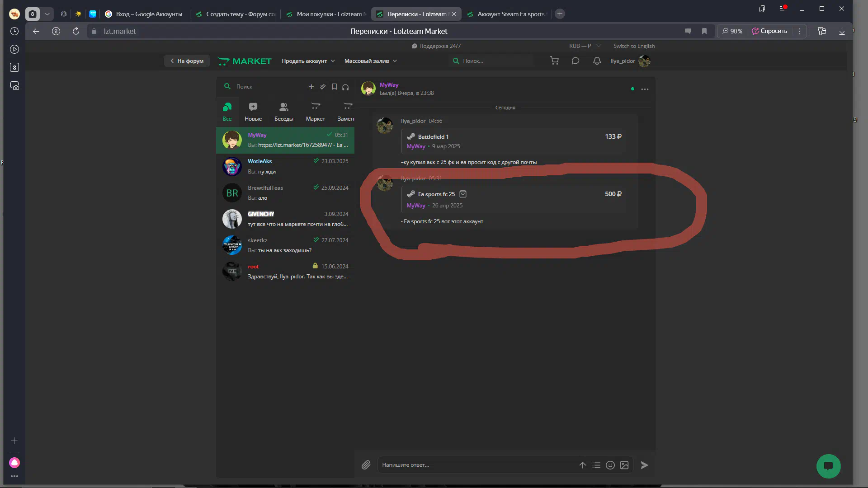Click MyWay username in chat header
This screenshot has width=868, height=488.
[389, 85]
